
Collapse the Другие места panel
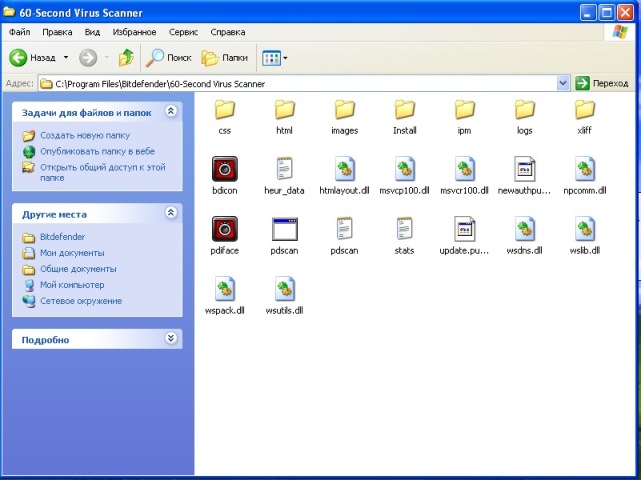pyautogui.click(x=170, y=213)
